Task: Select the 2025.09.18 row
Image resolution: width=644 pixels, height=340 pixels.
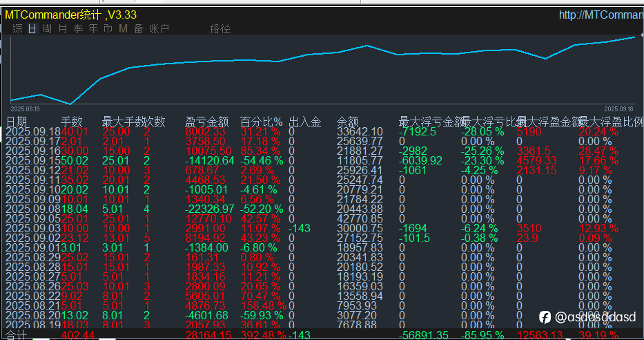Action: [322, 131]
